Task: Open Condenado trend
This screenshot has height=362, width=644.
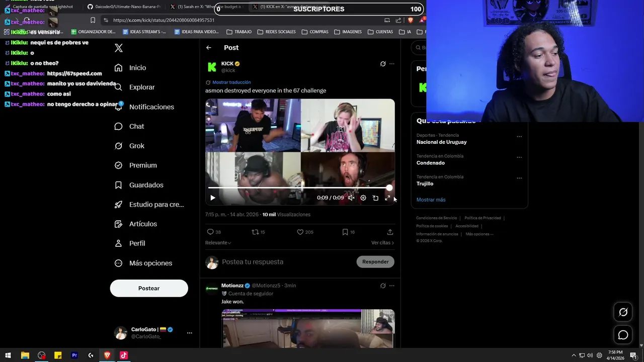Action: tap(431, 163)
